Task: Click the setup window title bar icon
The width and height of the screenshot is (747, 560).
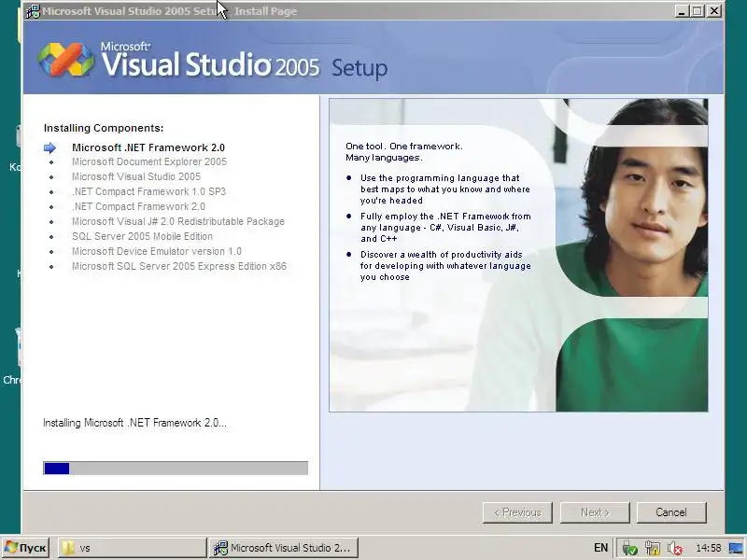Action: tap(33, 10)
